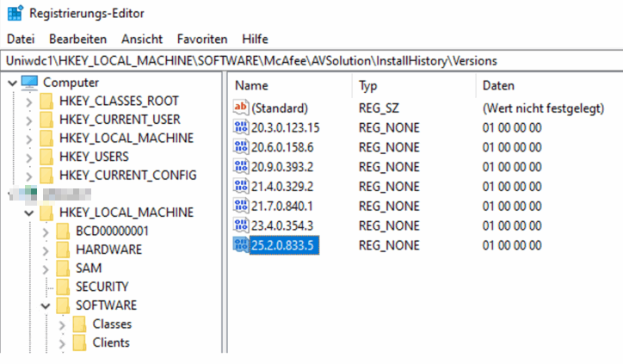Viewport: 623px width, 364px height.
Task: Select the Clients key in the tree
Action: pyautogui.click(x=111, y=342)
